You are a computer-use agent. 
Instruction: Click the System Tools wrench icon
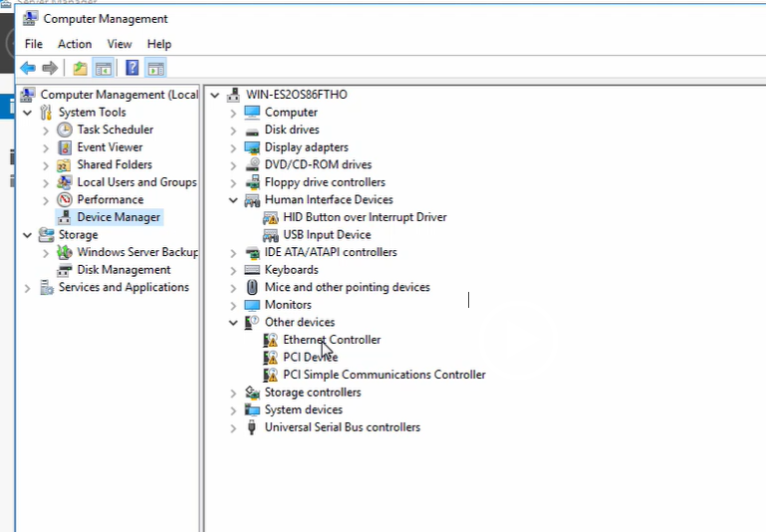click(46, 113)
